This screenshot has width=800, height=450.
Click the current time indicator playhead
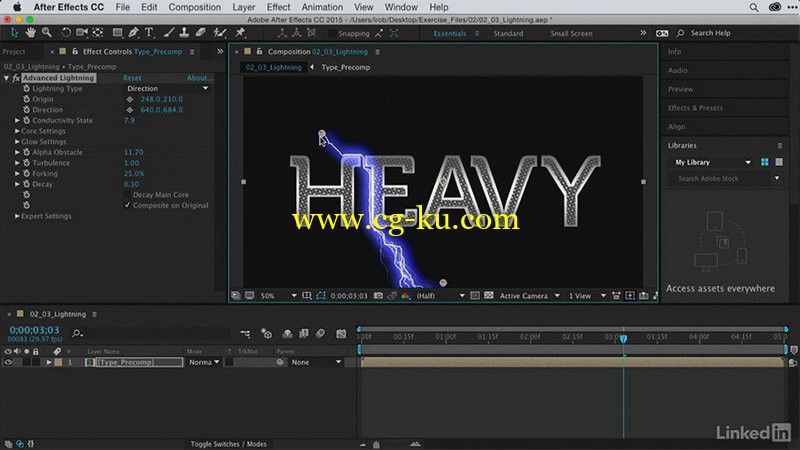623,338
